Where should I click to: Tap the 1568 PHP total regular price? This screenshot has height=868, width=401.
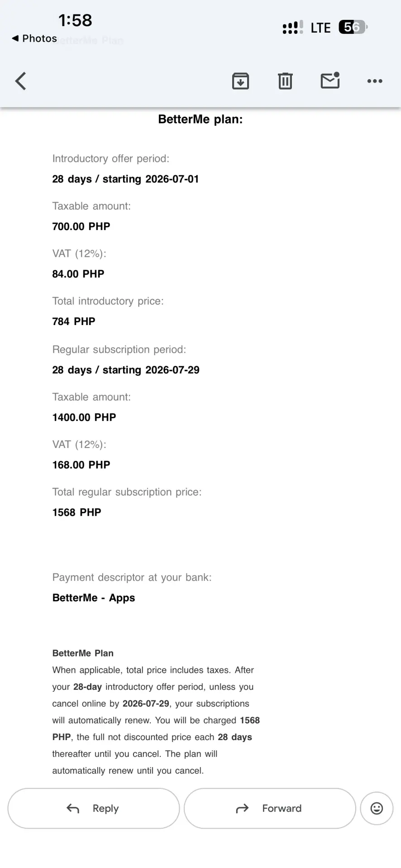click(77, 512)
